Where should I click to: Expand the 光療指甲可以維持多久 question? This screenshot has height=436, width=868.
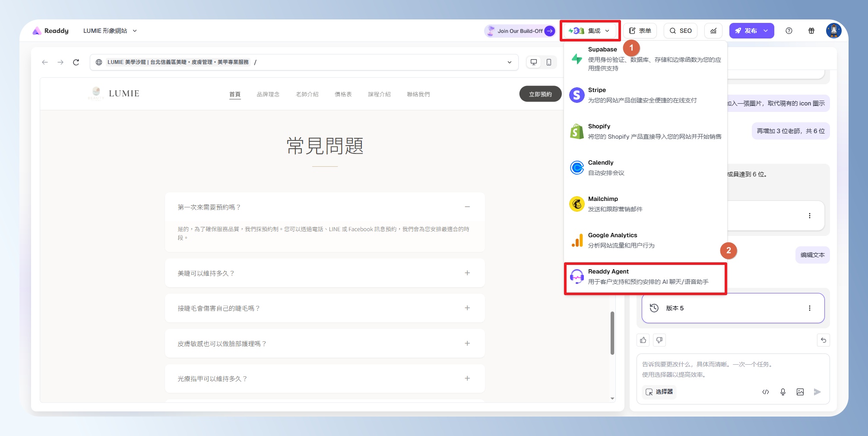coord(467,379)
